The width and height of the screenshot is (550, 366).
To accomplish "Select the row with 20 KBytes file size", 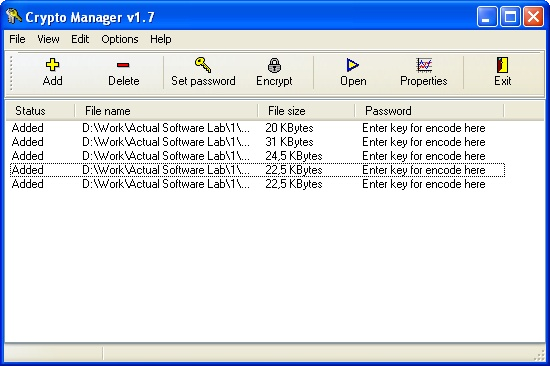I will pyautogui.click(x=257, y=128).
